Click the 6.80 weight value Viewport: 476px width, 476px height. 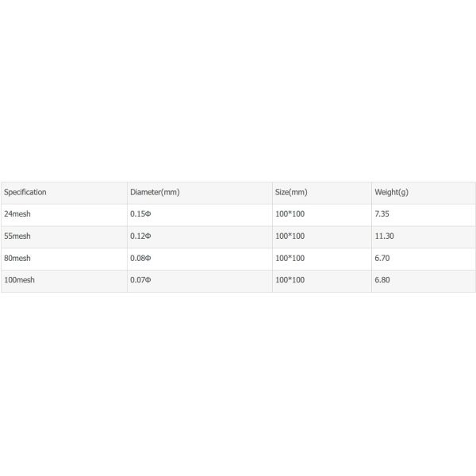pyautogui.click(x=382, y=280)
